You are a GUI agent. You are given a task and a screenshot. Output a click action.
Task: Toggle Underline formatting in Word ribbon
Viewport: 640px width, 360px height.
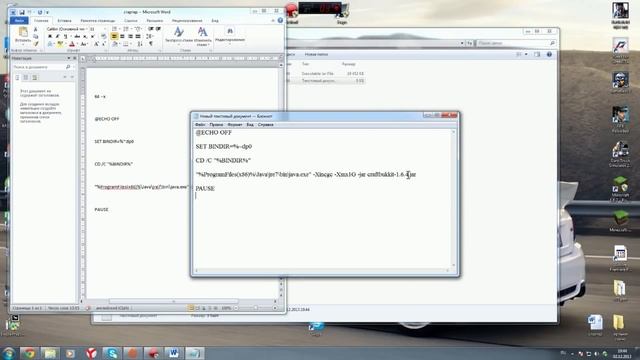pos(65,36)
